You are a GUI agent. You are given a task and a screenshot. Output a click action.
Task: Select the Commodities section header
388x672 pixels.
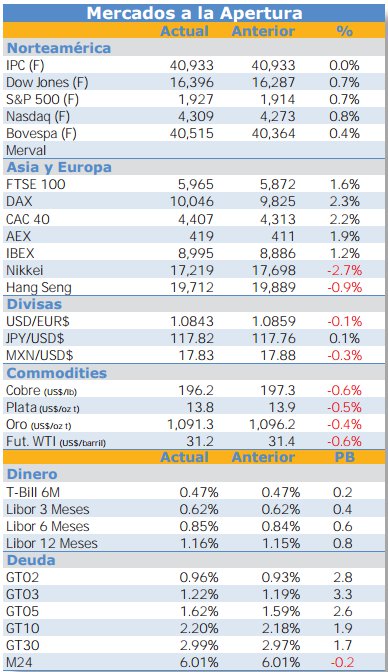(57, 373)
